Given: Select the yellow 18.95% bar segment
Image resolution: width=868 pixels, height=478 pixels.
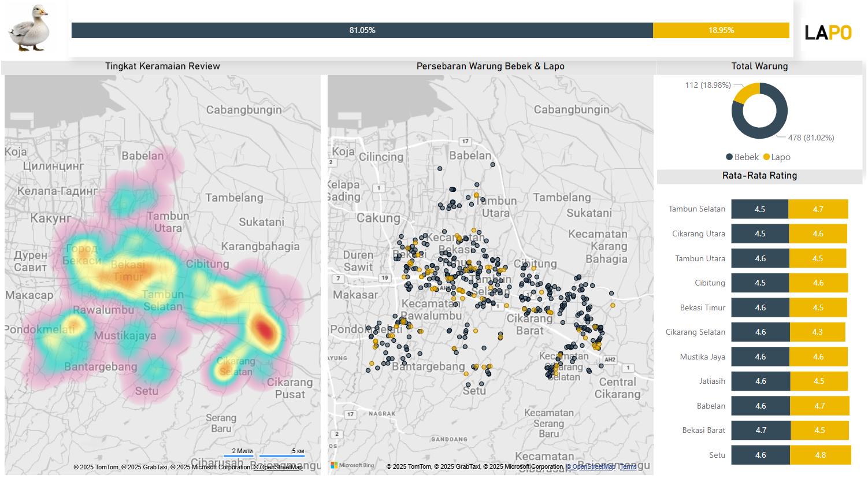Looking at the screenshot, I should 721,31.
